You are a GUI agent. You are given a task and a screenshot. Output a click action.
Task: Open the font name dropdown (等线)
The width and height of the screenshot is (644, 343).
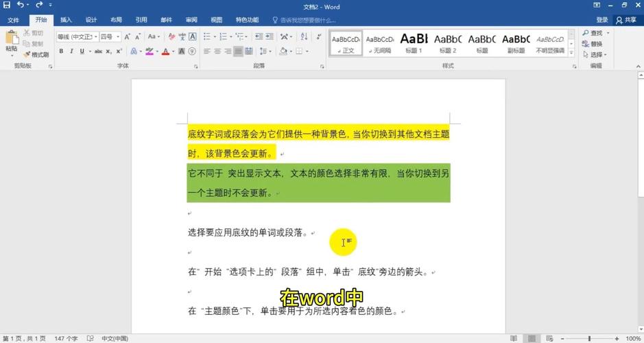point(96,36)
